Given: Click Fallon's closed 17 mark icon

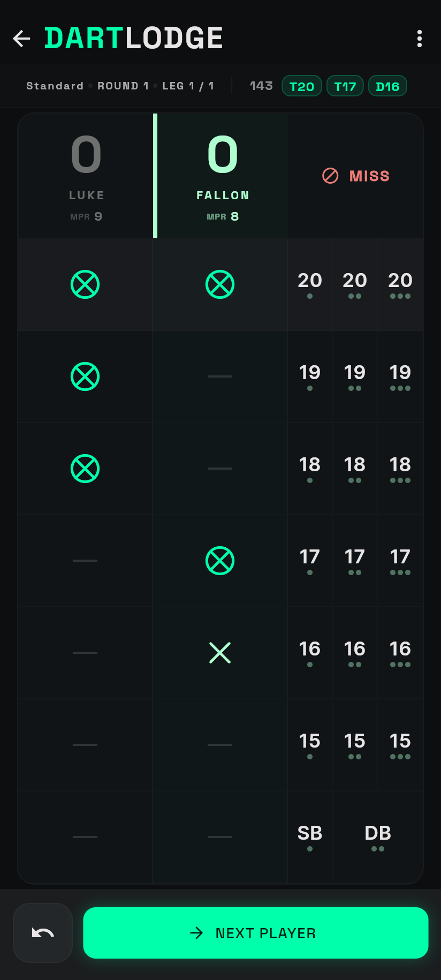Looking at the screenshot, I should pos(220,561).
